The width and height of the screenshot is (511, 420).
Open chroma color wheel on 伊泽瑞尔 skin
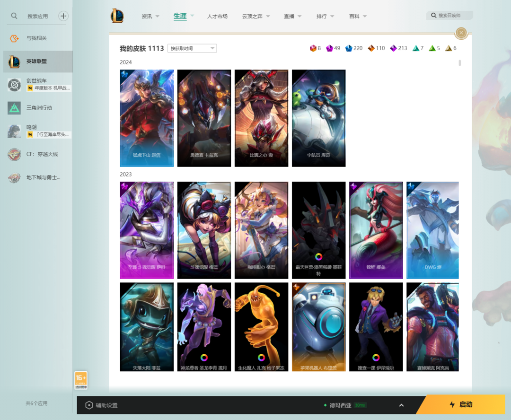[x=376, y=358]
